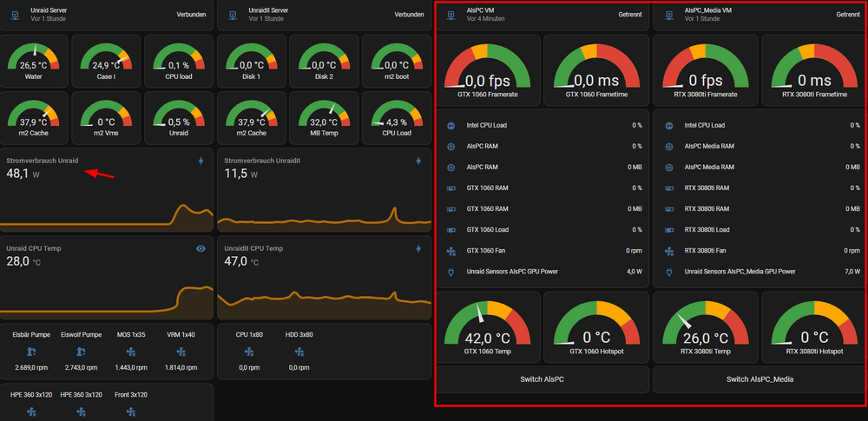The width and height of the screenshot is (868, 421).
Task: Click the 1.443,0 rpm reading
Action: click(131, 368)
